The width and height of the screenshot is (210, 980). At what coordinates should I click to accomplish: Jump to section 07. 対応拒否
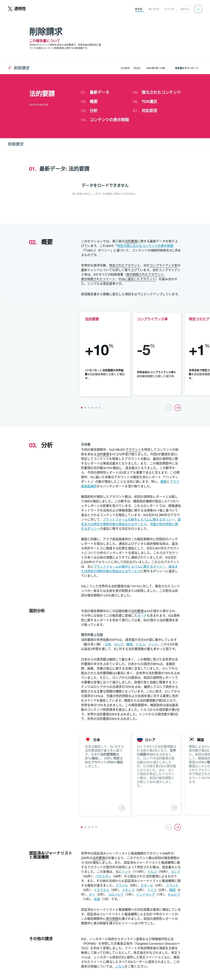pos(145,111)
